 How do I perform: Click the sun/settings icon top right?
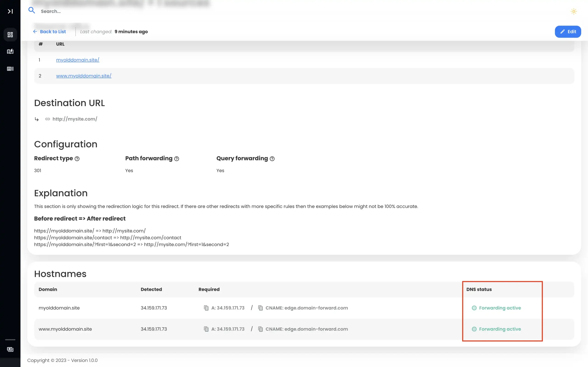pyautogui.click(x=574, y=11)
